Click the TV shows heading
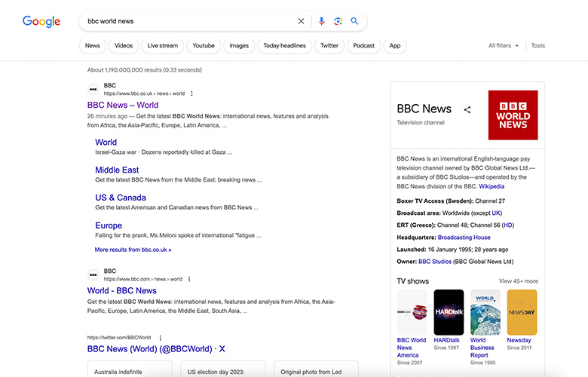Image resolution: width=588 pixels, height=377 pixels. [x=412, y=281]
